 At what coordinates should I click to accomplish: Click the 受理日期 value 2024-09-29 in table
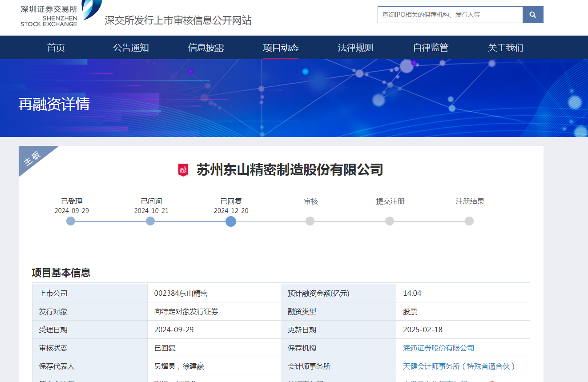[x=174, y=330]
